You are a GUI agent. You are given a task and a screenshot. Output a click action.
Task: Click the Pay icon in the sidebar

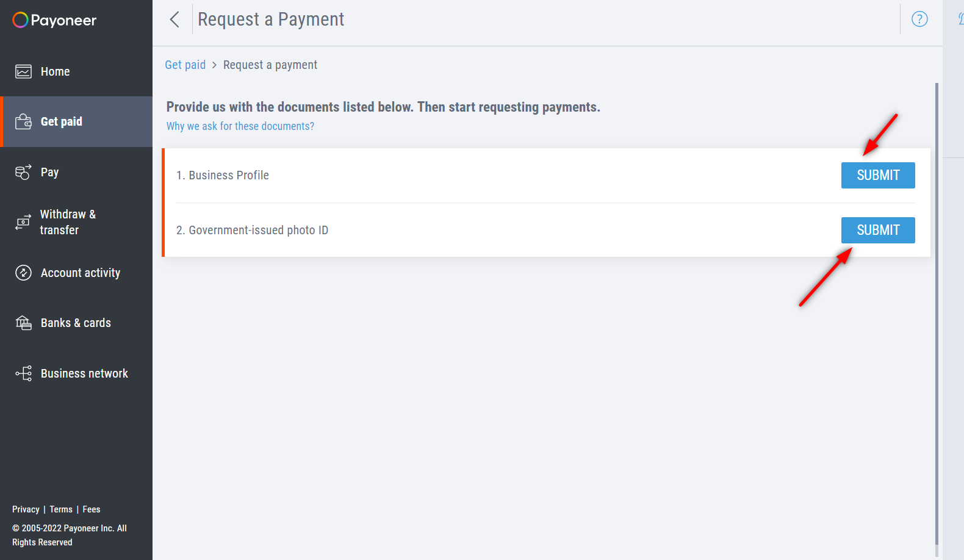point(23,172)
